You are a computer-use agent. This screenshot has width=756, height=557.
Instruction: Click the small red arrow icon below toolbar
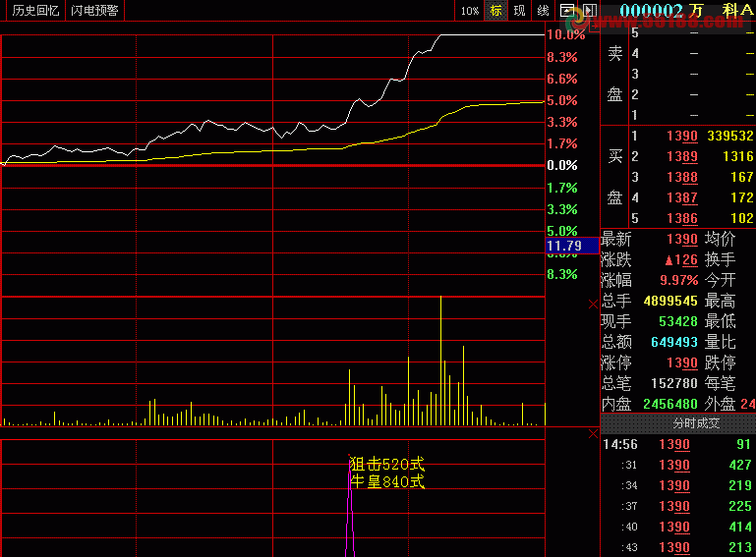[594, 26]
